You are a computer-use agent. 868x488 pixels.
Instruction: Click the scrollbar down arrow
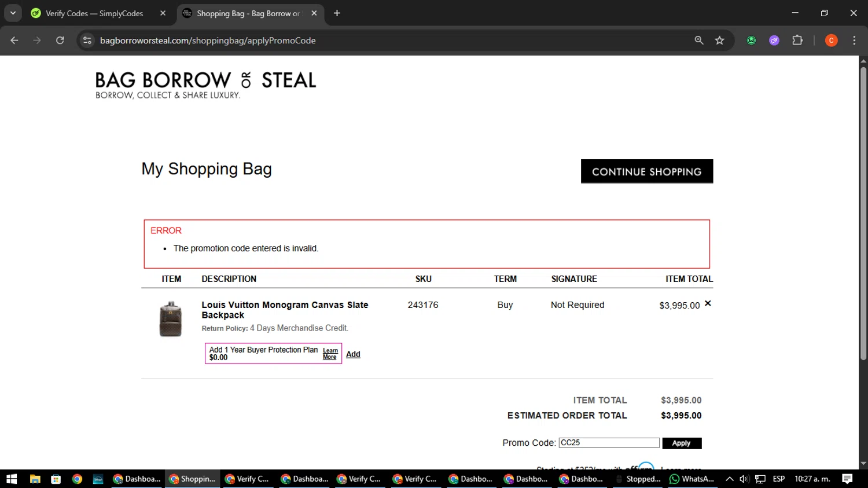tap(863, 464)
